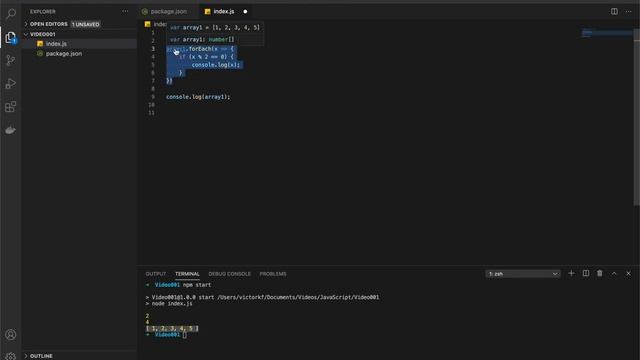Viewport: 640px width, 360px height.
Task: Click line number 11 in gutter
Action: point(151,113)
